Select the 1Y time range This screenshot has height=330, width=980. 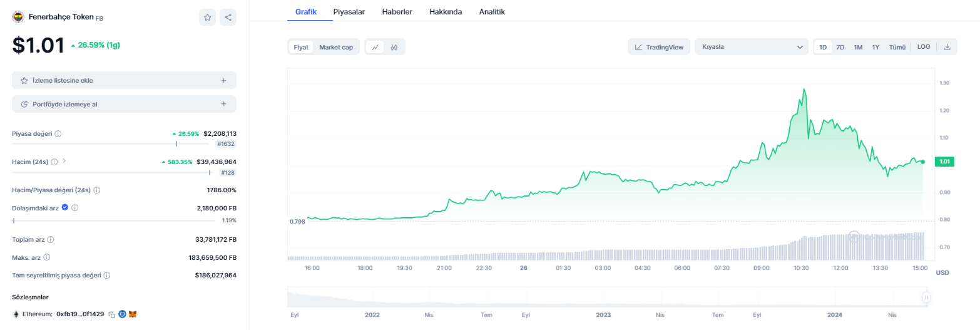tap(875, 47)
